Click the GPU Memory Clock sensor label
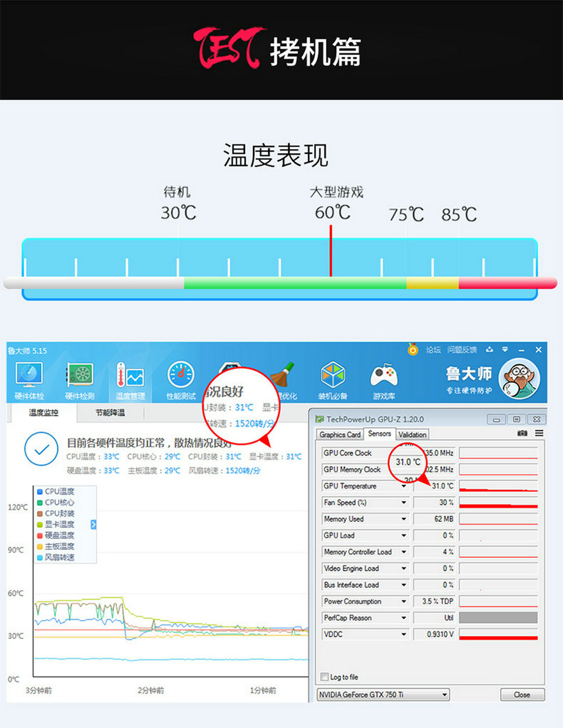Image resolution: width=563 pixels, height=728 pixels. (352, 469)
